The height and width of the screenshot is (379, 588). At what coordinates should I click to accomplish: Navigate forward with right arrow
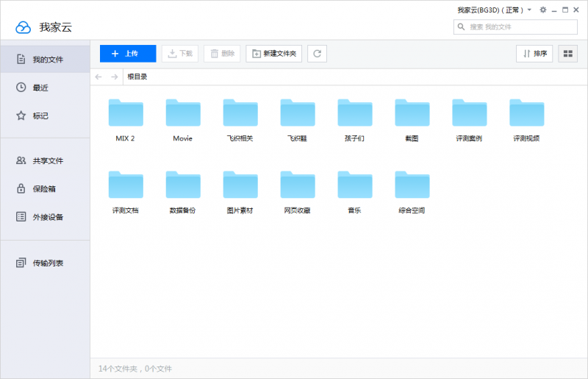point(114,77)
